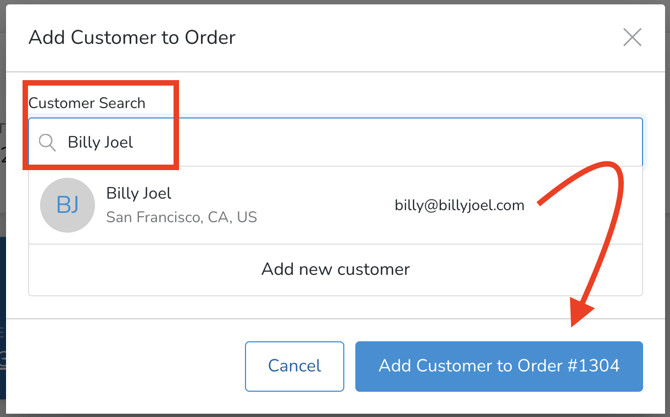
Task: Click the Add Customer to Order dialog title
Action: click(132, 38)
